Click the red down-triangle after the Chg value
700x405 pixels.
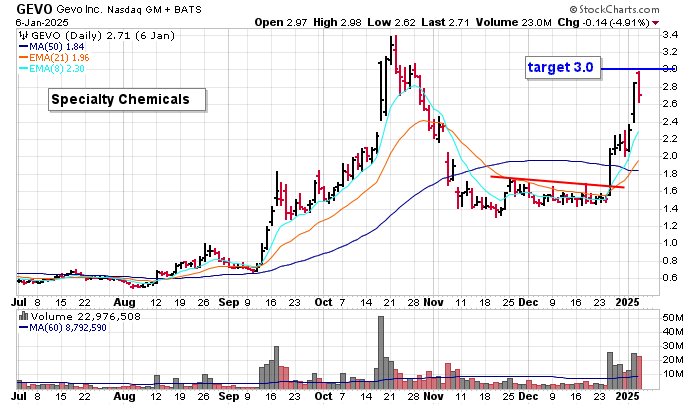point(655,23)
